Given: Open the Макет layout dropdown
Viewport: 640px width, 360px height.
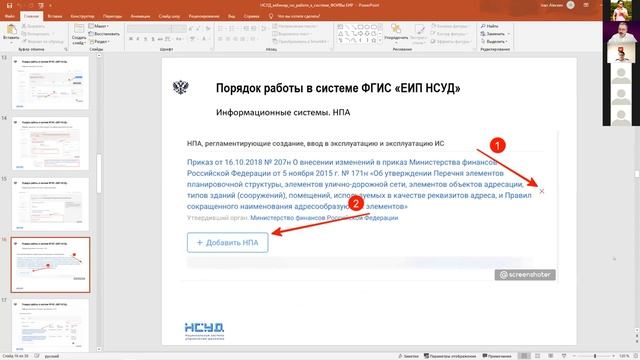Looking at the screenshot, I should click(99, 26).
